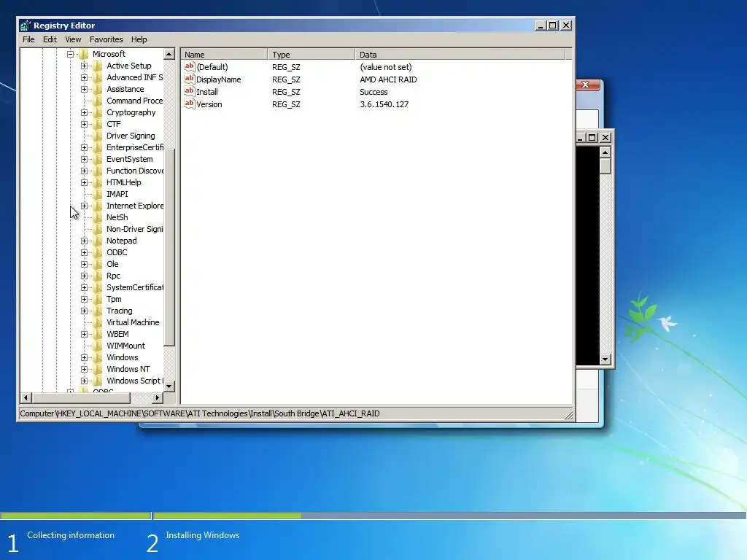Click the tree pane horizontal scrollbar thumb
This screenshot has width=747, height=560.
(80, 397)
